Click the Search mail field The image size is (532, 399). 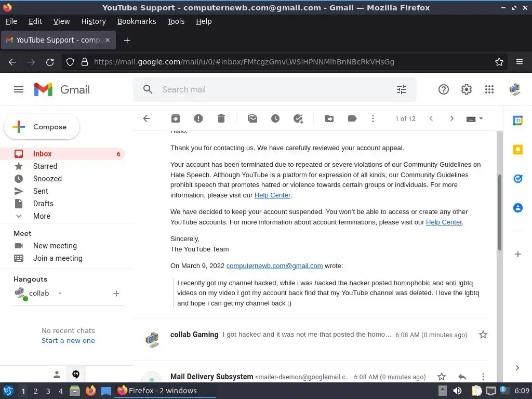coord(275,89)
